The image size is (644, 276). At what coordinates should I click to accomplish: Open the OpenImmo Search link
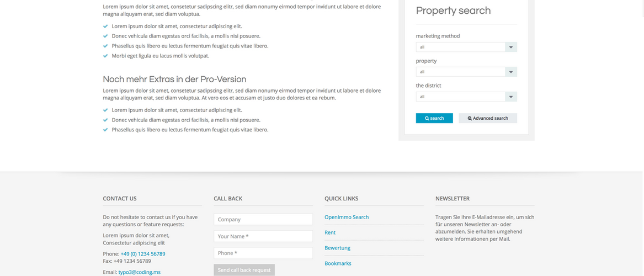point(347,217)
